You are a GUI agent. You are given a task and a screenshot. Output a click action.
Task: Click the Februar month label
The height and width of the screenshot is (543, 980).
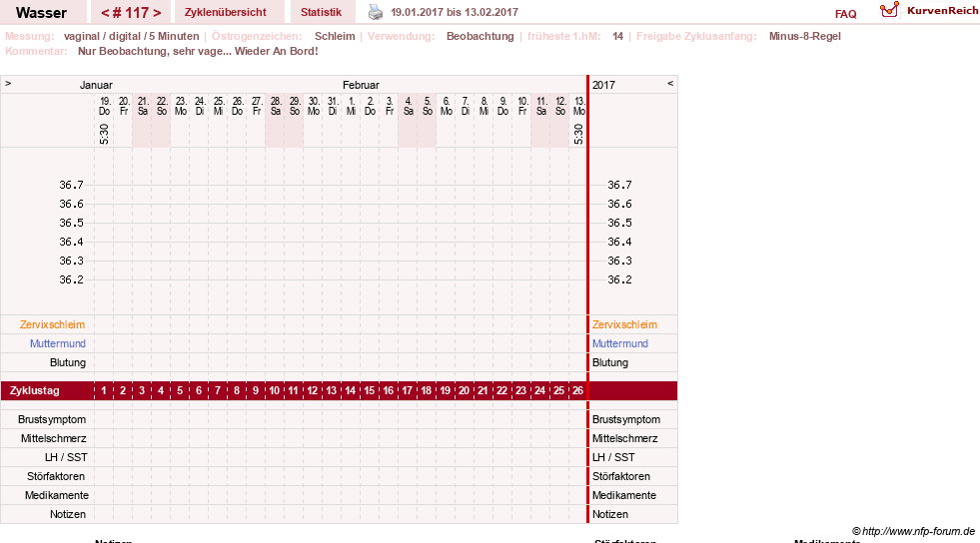click(361, 85)
